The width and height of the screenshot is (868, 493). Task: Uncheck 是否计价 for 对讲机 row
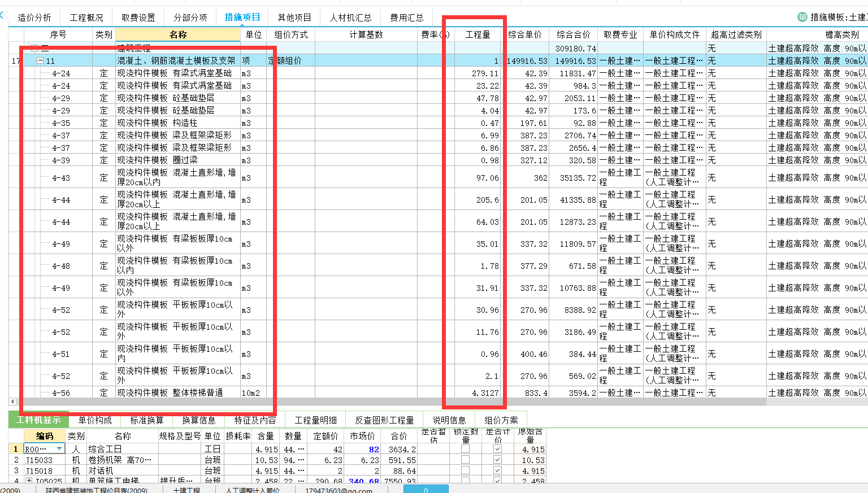(x=497, y=470)
